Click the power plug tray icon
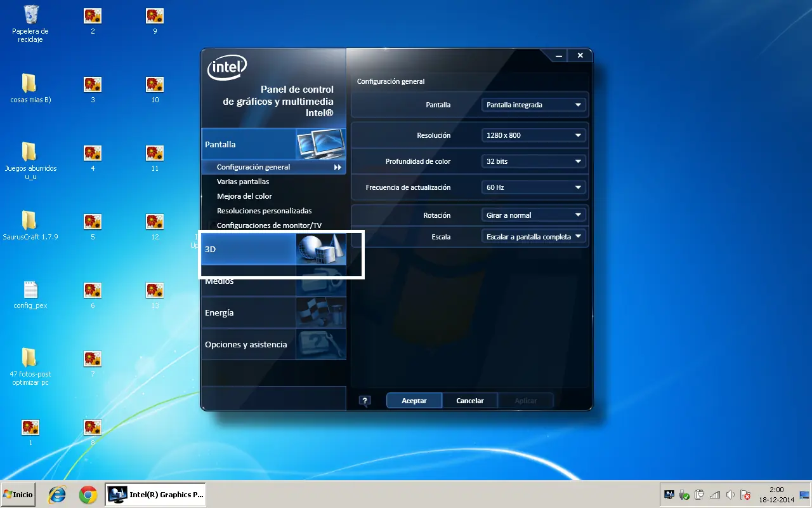The image size is (812, 508). pyautogui.click(x=700, y=495)
